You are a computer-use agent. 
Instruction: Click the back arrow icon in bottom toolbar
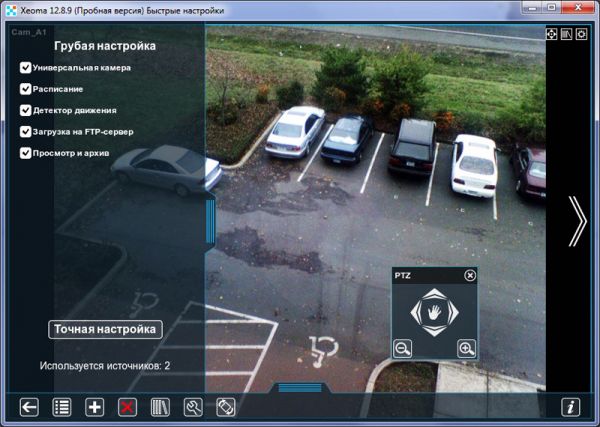pyautogui.click(x=29, y=407)
